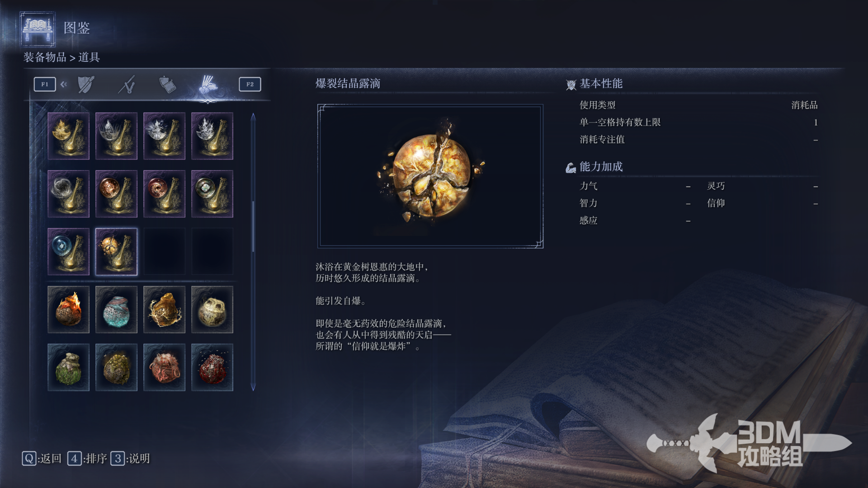The image size is (868, 488).
Task: Pick the blue bubble crystal tear flask
Action: (x=68, y=252)
